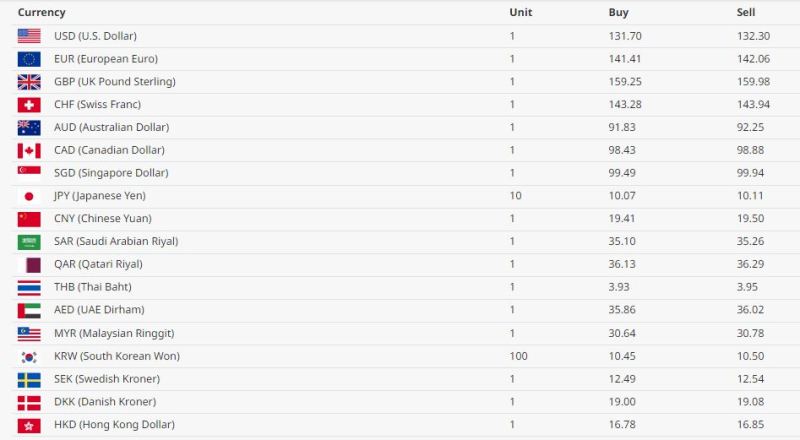Click the Swiss flag icon
800x440 pixels.
pos(29,105)
